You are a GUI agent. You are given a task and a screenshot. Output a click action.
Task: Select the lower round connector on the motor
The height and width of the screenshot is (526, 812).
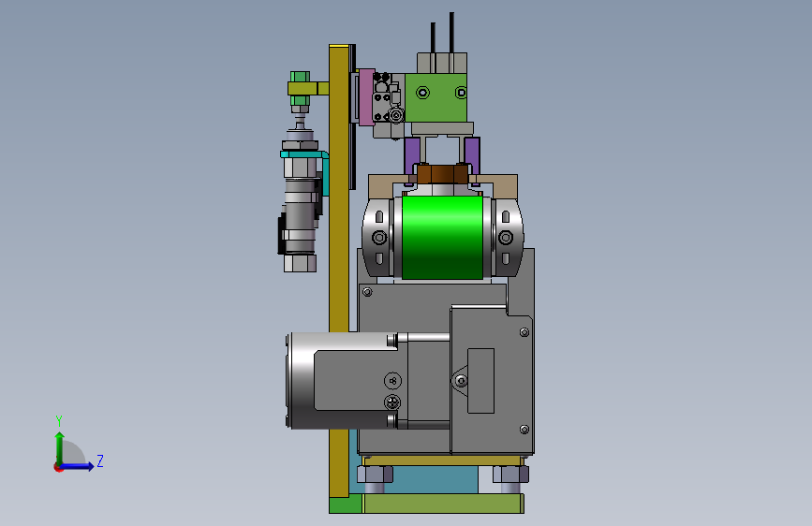click(x=392, y=402)
